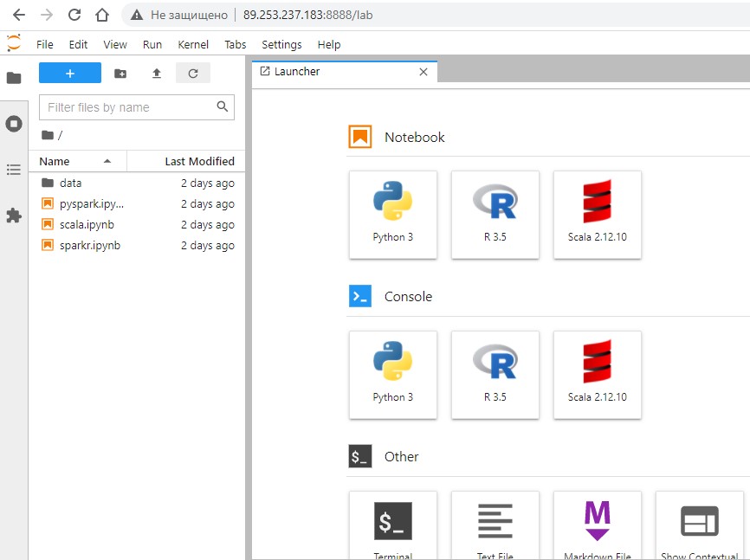Click the root folder breadcrumb icon

coord(48,135)
